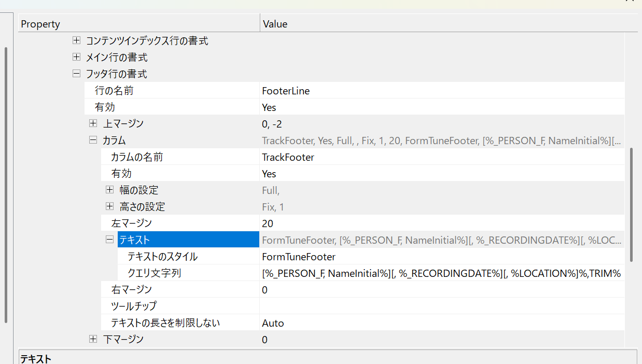The image size is (642, 364).
Task: Open テキストの長さを制限しない Auto value
Action: 441,323
